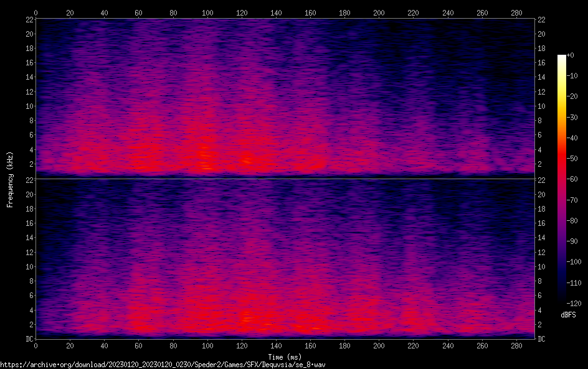The height and width of the screenshot is (369, 588).
Task: Select the 200 ms tick on bottom axis
Action: click(x=379, y=346)
